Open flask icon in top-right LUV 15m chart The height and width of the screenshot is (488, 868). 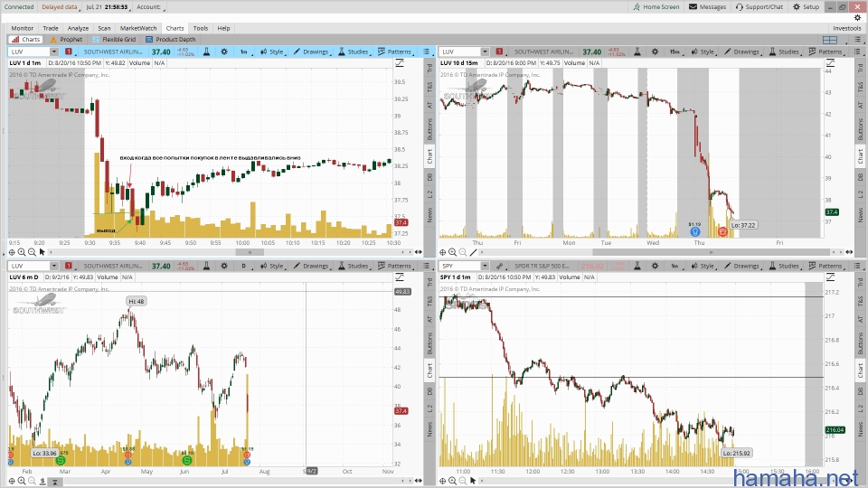pyautogui.click(x=637, y=52)
